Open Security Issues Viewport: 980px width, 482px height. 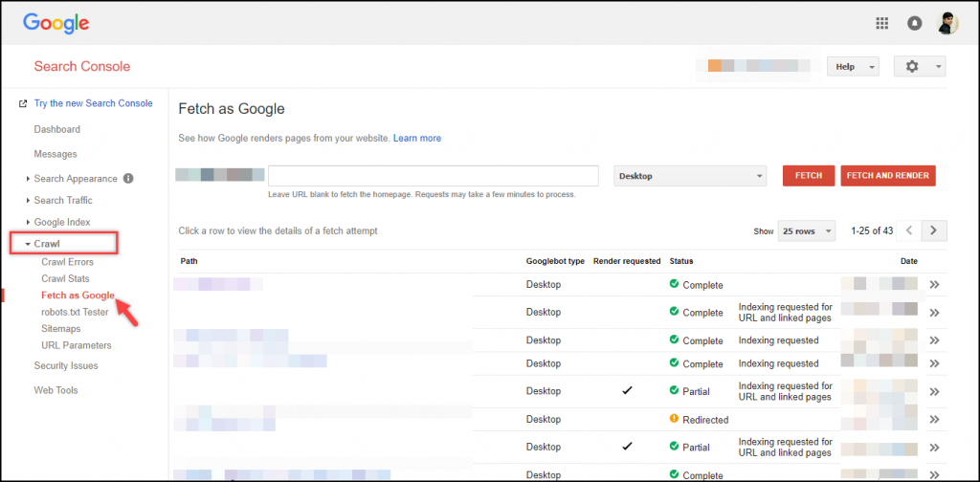point(66,366)
